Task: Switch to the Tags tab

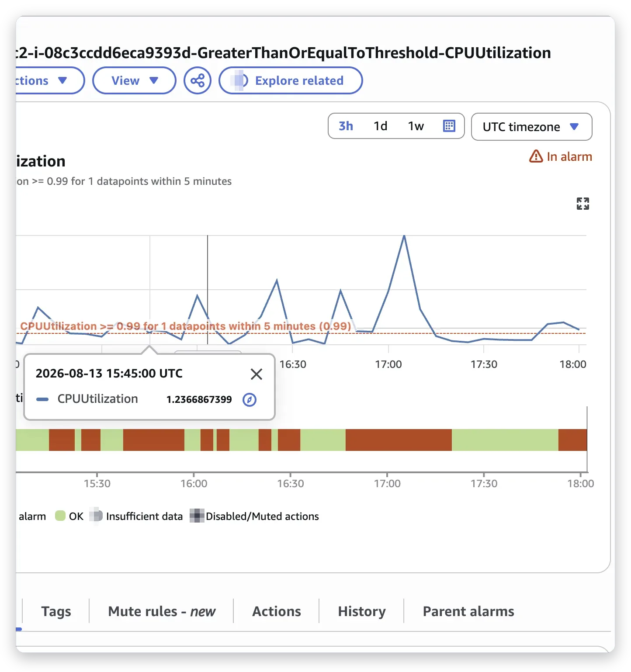Action: (x=56, y=611)
